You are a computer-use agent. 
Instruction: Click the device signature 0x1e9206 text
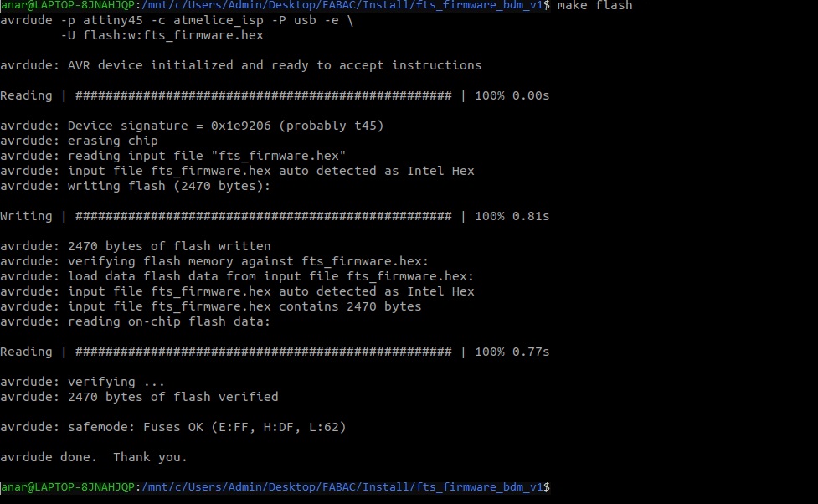pos(240,126)
